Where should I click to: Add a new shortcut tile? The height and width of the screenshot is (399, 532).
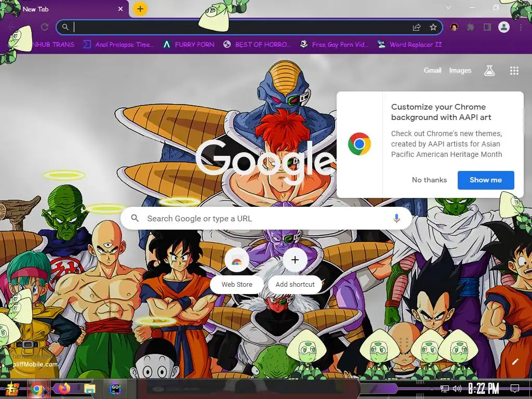(x=295, y=270)
